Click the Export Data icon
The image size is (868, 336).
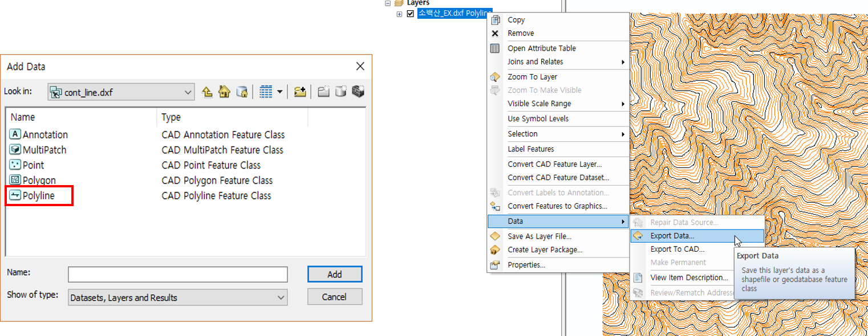(638, 236)
